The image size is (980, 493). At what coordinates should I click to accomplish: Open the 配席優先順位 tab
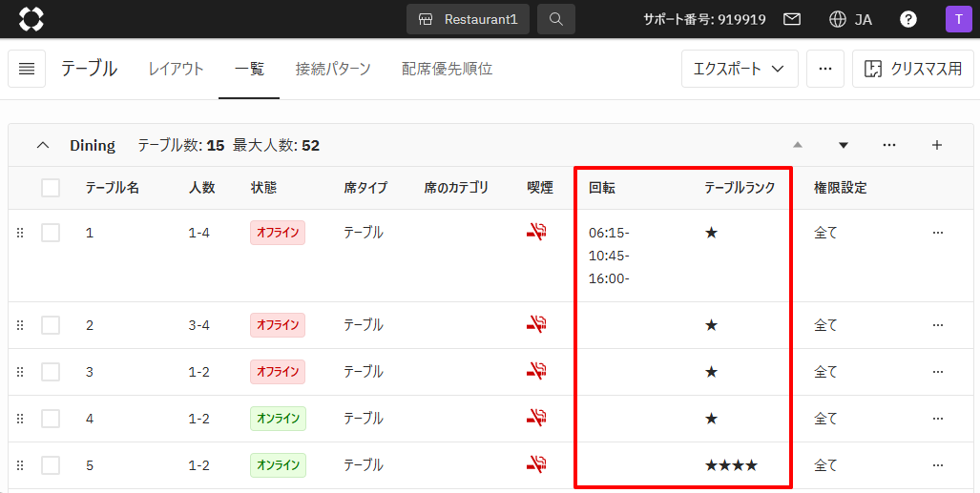click(x=447, y=69)
